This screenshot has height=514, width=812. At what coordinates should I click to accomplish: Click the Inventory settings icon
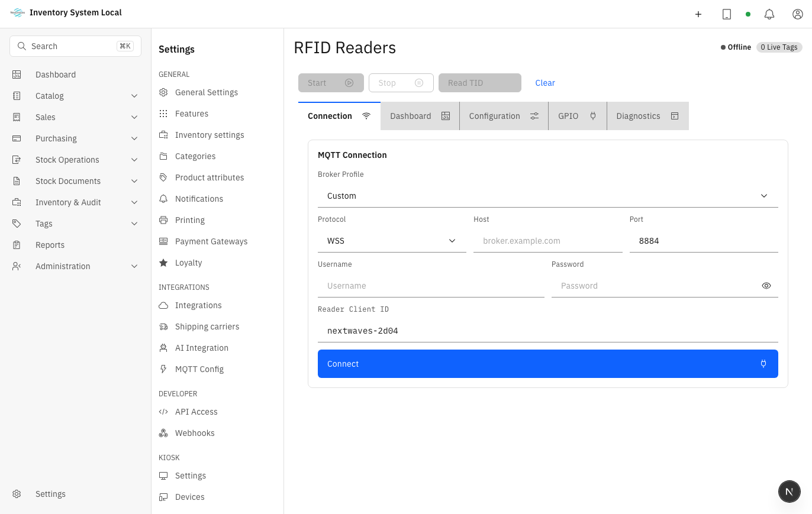click(163, 135)
